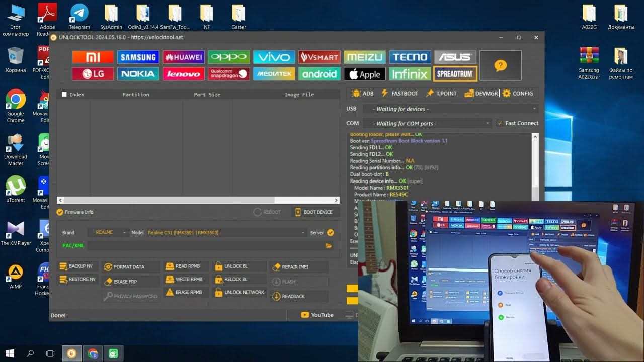Open the Samsung A022G.rar archive

pos(589,63)
